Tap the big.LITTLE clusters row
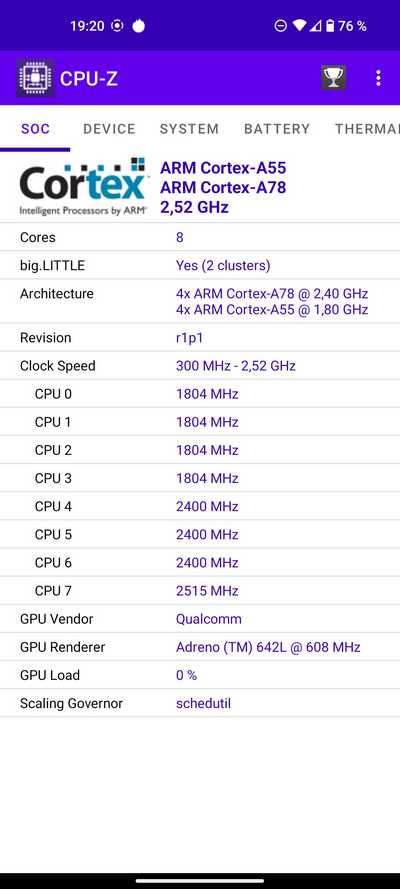The image size is (400, 889). (200, 265)
